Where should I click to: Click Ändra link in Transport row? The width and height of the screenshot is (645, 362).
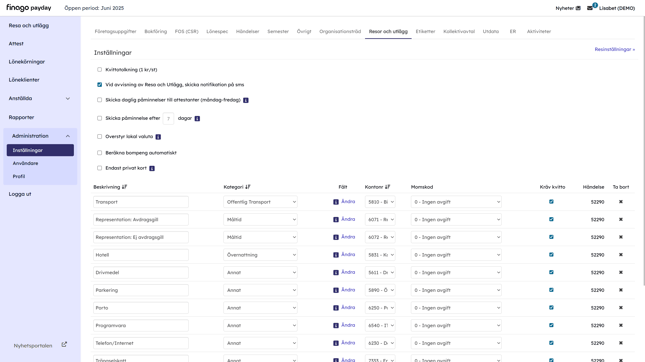348,202
